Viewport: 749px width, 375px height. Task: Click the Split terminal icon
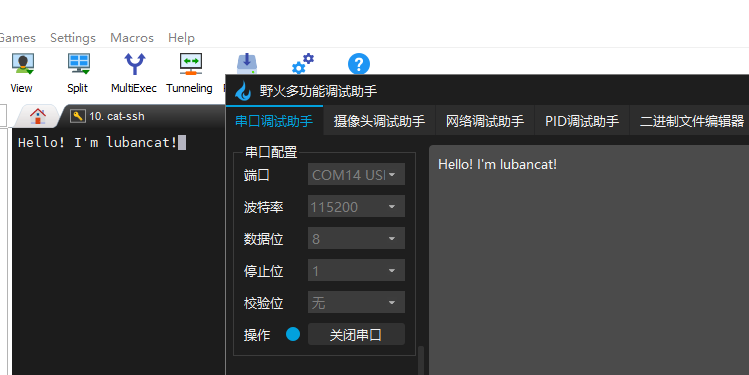click(78, 73)
